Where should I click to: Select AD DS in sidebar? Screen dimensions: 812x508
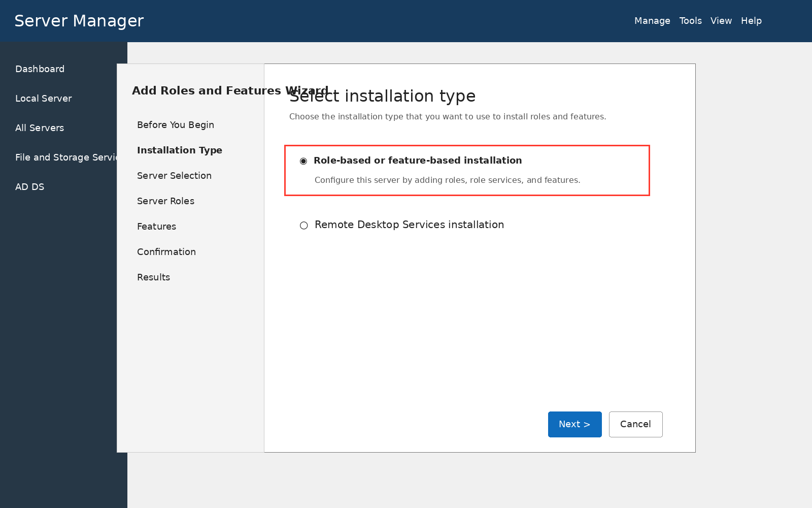point(29,187)
